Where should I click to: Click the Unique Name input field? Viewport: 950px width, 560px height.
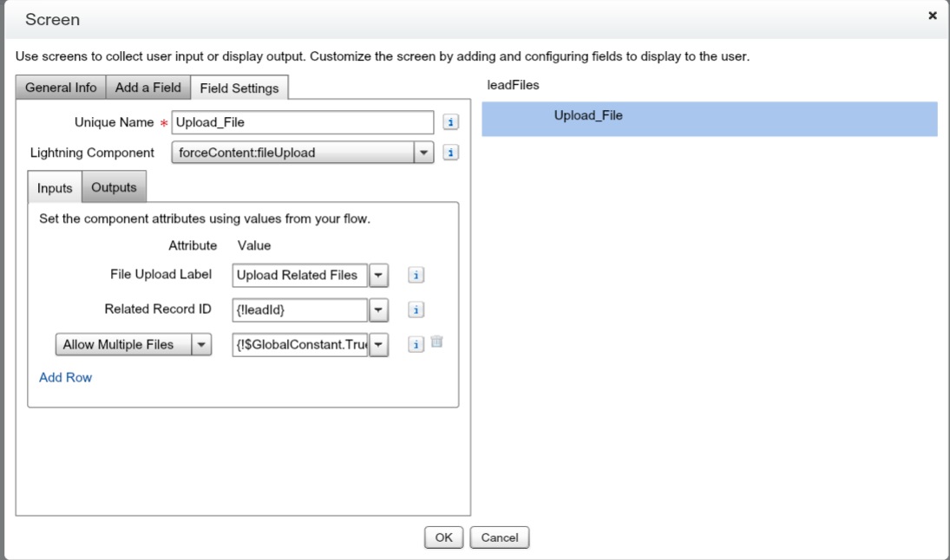click(303, 122)
